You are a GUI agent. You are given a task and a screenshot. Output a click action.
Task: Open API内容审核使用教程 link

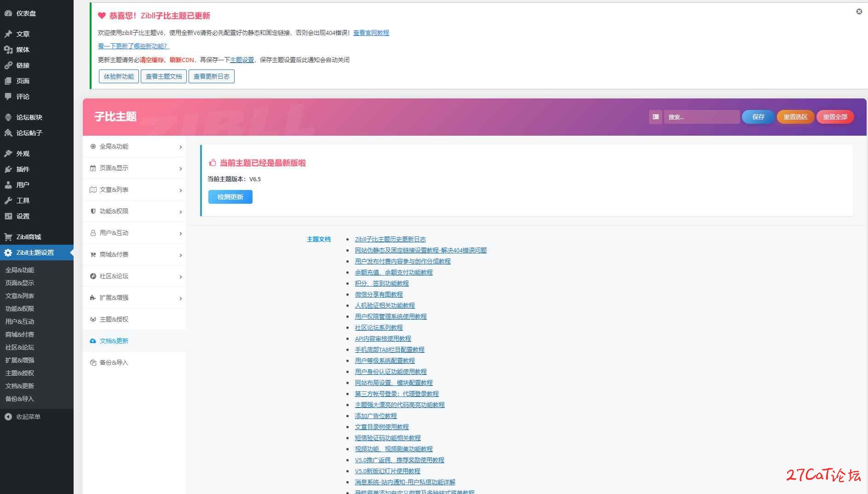point(383,339)
